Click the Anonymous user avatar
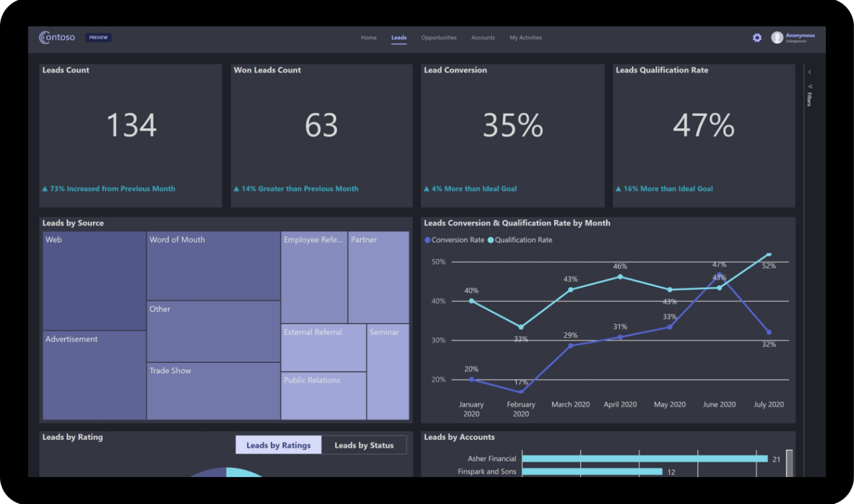854x504 pixels. 777,38
